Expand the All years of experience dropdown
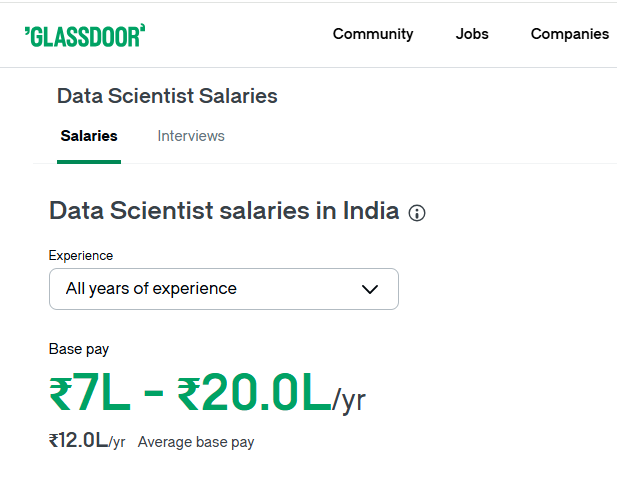Screen dimensions: 617x478 (x=224, y=289)
